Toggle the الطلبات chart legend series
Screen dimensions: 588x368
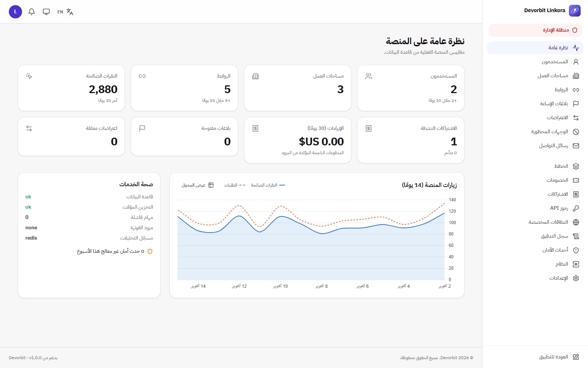coord(235,185)
